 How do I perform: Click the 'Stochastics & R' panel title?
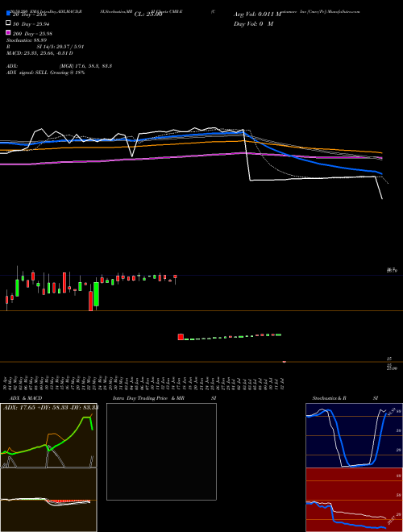pos(329,398)
